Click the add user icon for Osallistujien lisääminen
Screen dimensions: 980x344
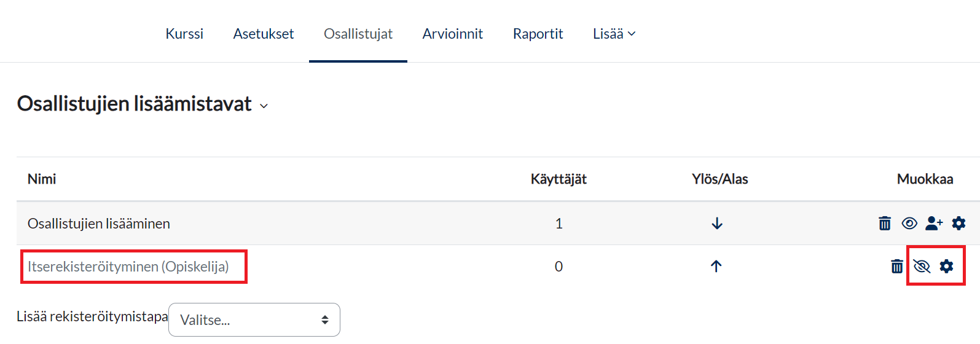click(934, 224)
